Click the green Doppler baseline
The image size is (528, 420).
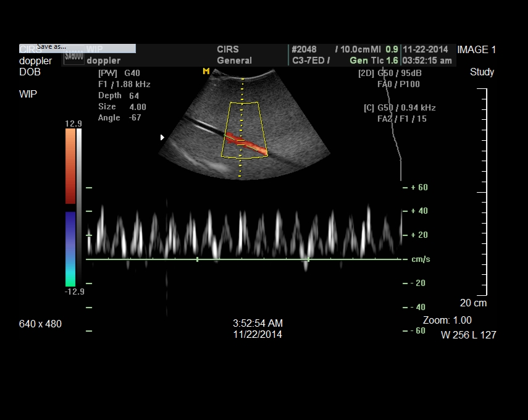[x=247, y=259]
